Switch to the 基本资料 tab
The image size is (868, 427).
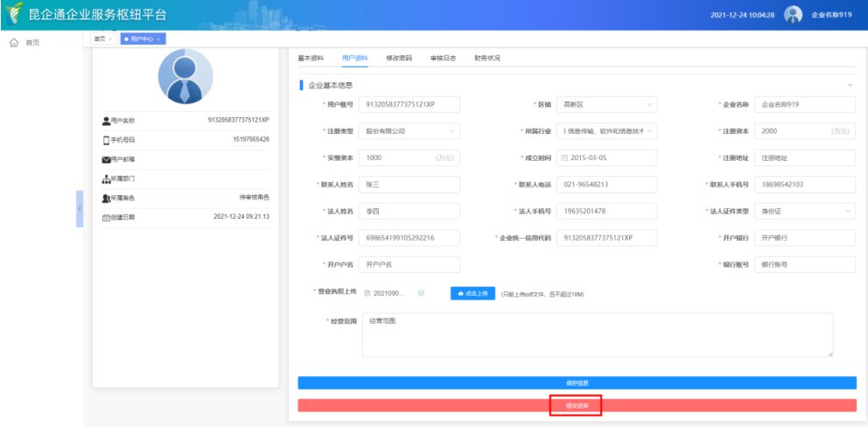[311, 58]
